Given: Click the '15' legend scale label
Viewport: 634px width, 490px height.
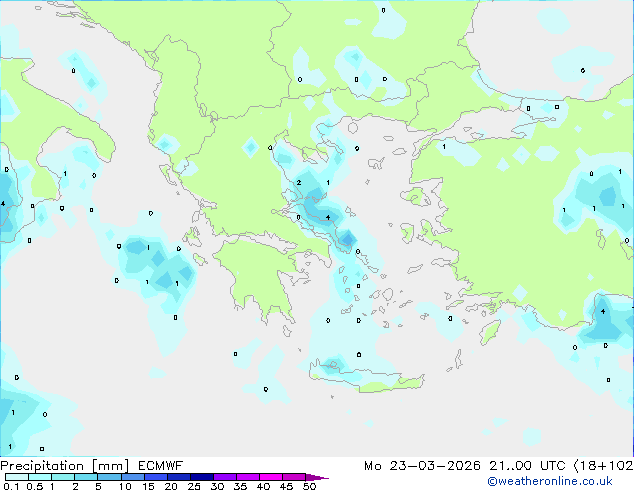Looking at the screenshot, I should (x=148, y=486).
